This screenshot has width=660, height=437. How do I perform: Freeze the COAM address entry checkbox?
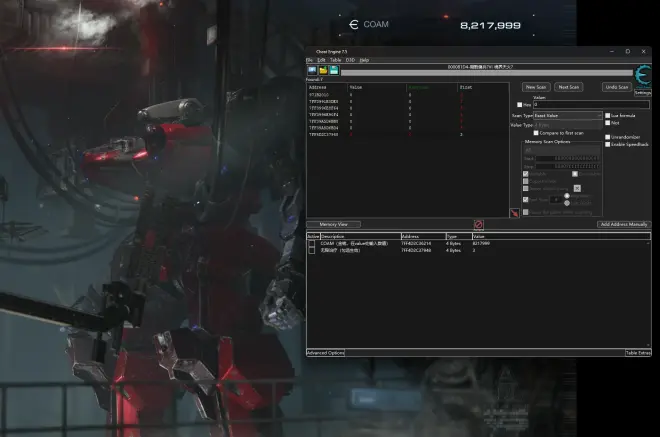pyautogui.click(x=312, y=243)
